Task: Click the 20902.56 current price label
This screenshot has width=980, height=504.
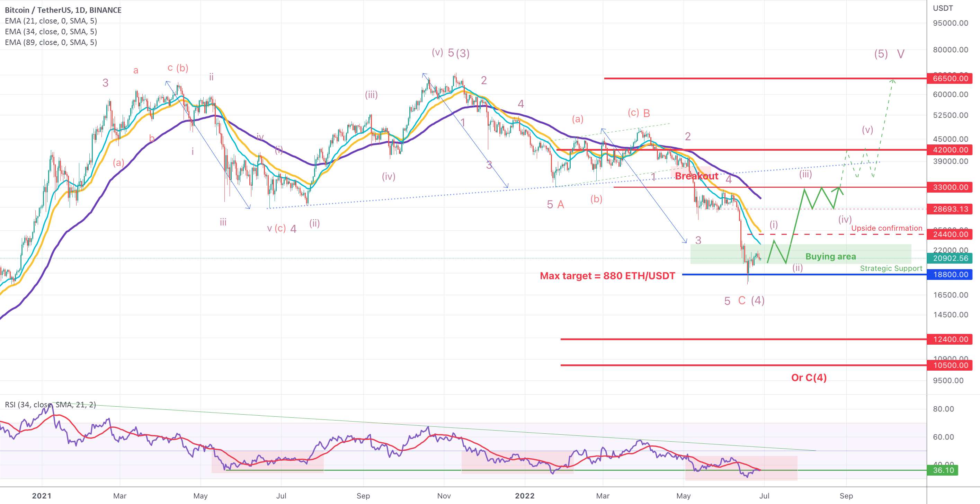Action: click(950, 258)
